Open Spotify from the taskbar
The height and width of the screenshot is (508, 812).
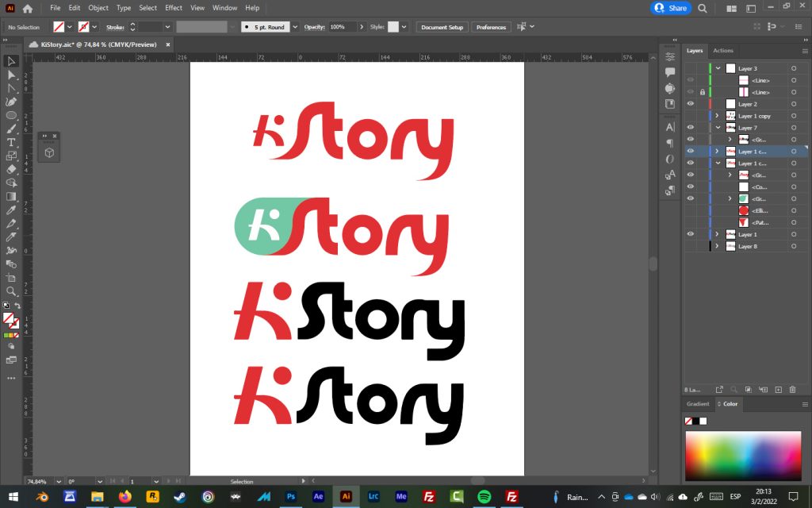[x=484, y=497]
